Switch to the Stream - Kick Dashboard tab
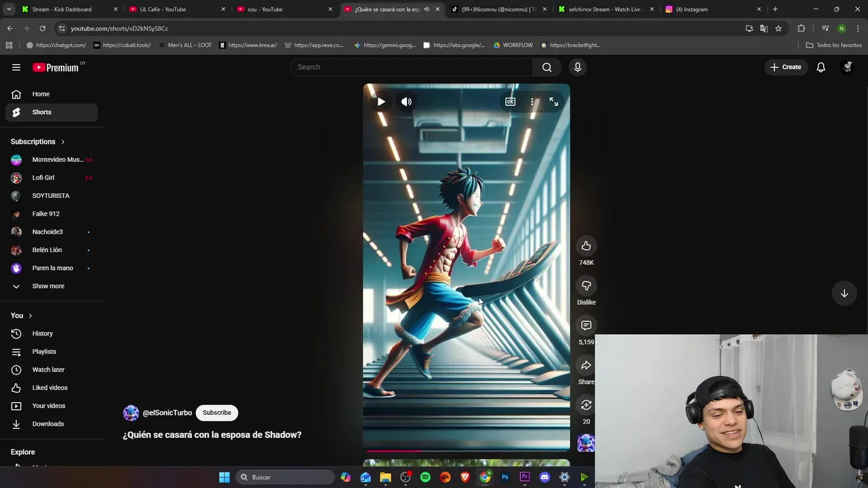Screen dimensions: 868x488 [68, 9]
